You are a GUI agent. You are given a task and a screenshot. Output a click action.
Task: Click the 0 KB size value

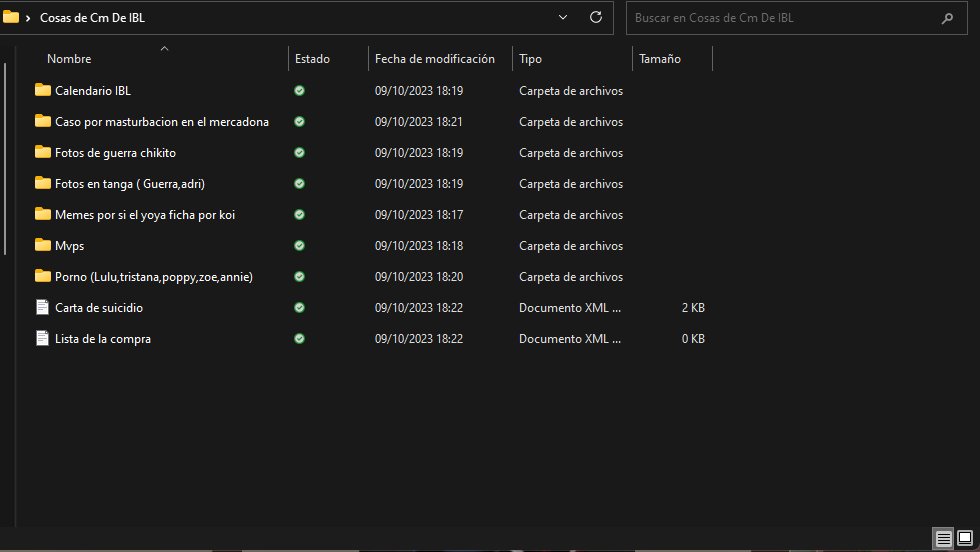pos(692,339)
